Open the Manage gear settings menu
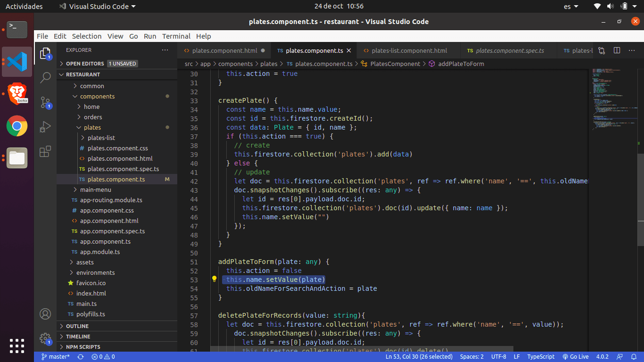The height and width of the screenshot is (362, 644). pyautogui.click(x=45, y=338)
